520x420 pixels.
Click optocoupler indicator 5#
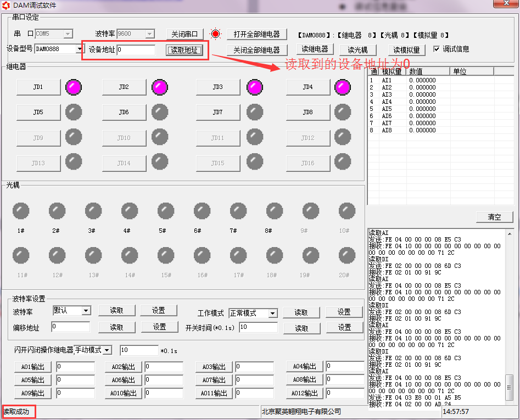(x=166, y=211)
